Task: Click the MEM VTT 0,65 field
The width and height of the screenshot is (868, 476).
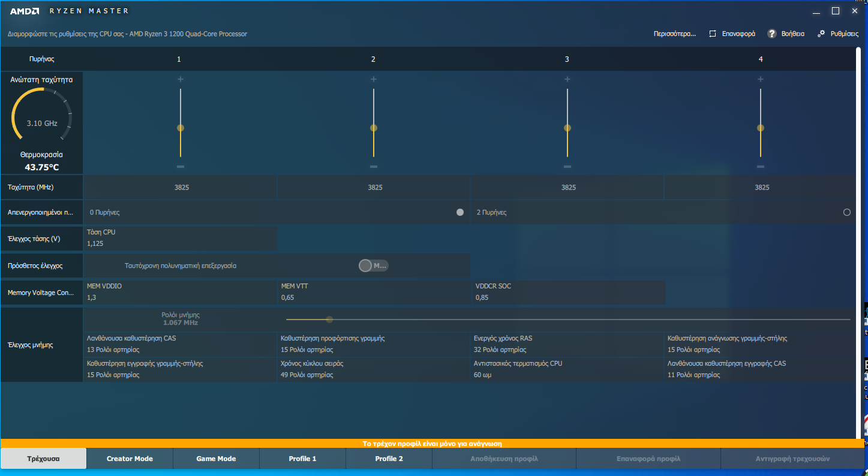Action: (x=374, y=292)
